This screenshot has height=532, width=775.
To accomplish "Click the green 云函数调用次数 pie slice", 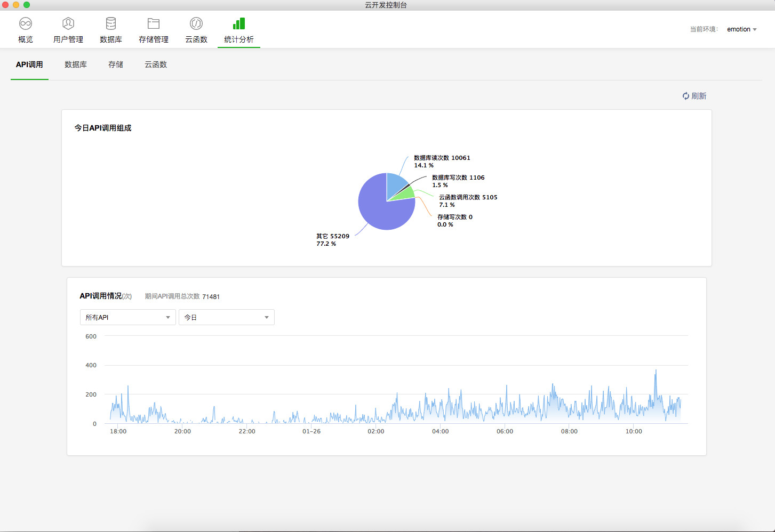I will 406,194.
